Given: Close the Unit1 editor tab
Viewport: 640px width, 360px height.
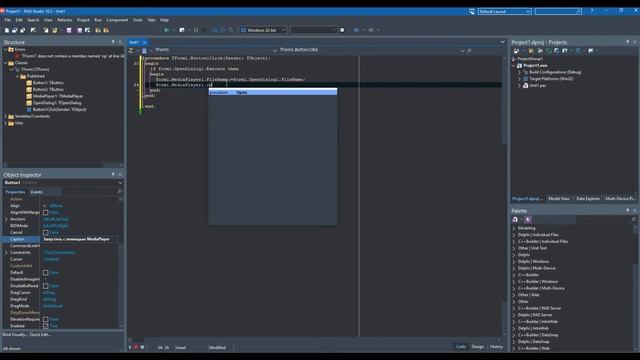Looking at the screenshot, I should tap(144, 42).
